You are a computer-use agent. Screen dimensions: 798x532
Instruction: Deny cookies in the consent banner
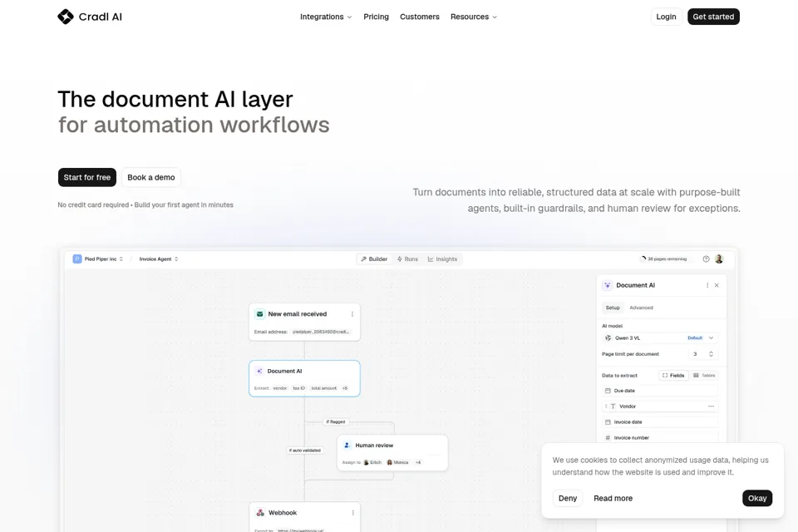click(568, 499)
